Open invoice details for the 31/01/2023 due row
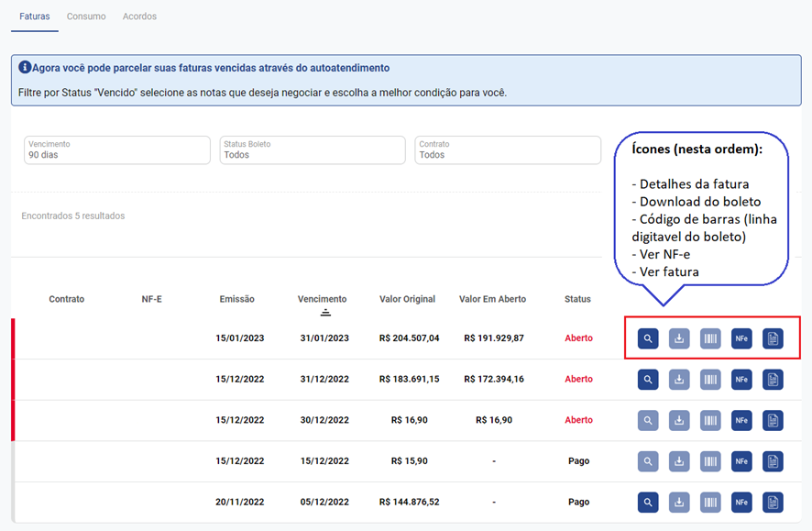Viewport: 812px width, 531px height. [x=648, y=338]
